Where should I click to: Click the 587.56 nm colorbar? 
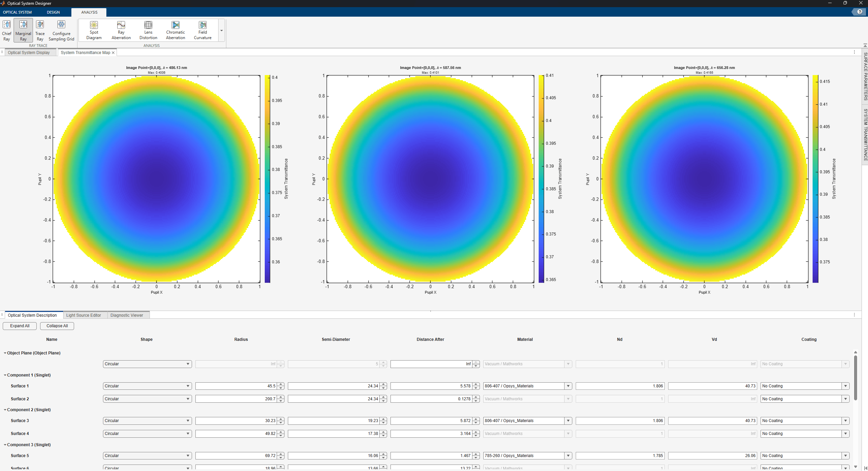point(541,179)
